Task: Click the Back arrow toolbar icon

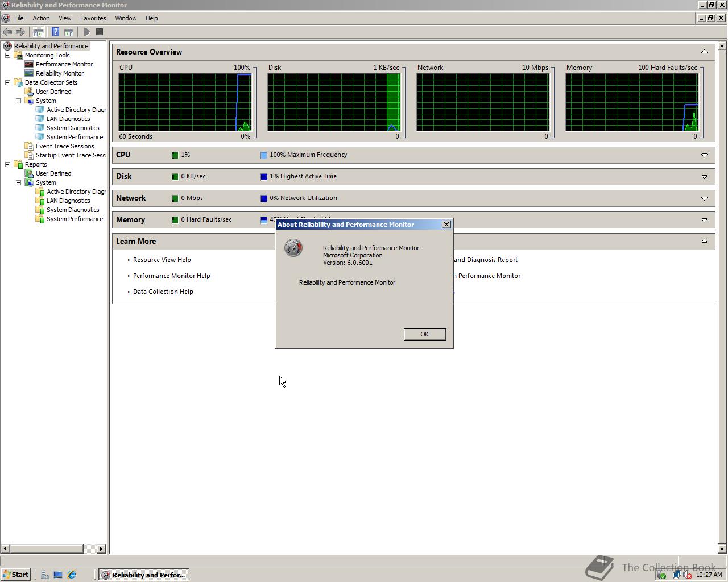Action: (x=7, y=32)
